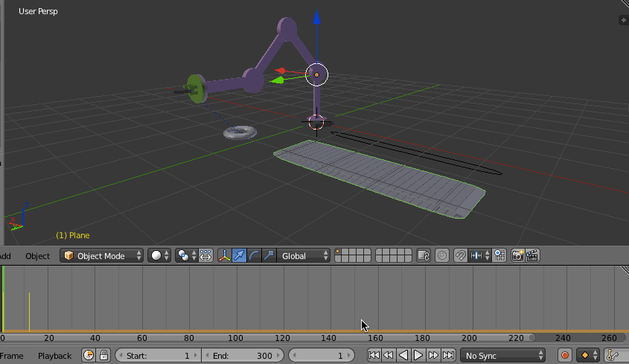The image size is (629, 364).
Task: Open the Object Mode dropdown
Action: point(101,255)
